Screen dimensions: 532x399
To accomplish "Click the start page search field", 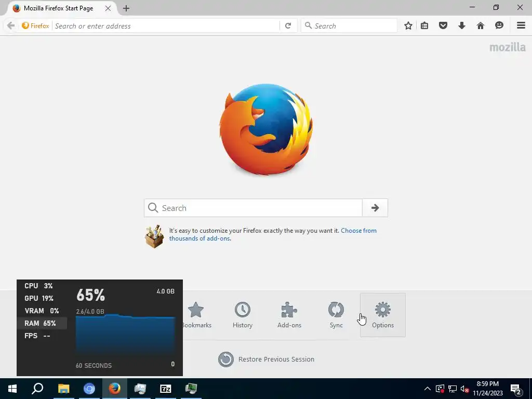I will tap(254, 208).
